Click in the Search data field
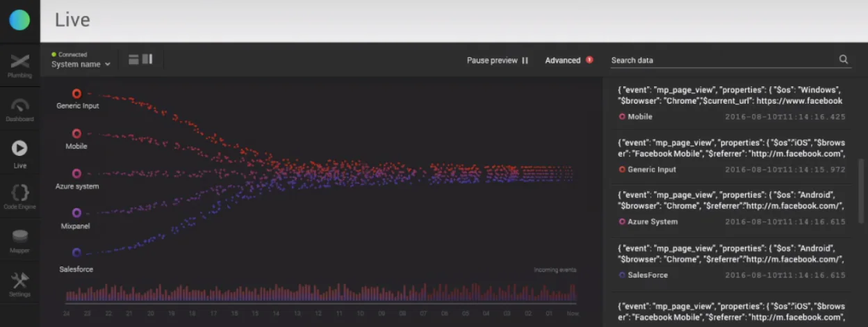Screen dimensions: 868x327 (723, 61)
